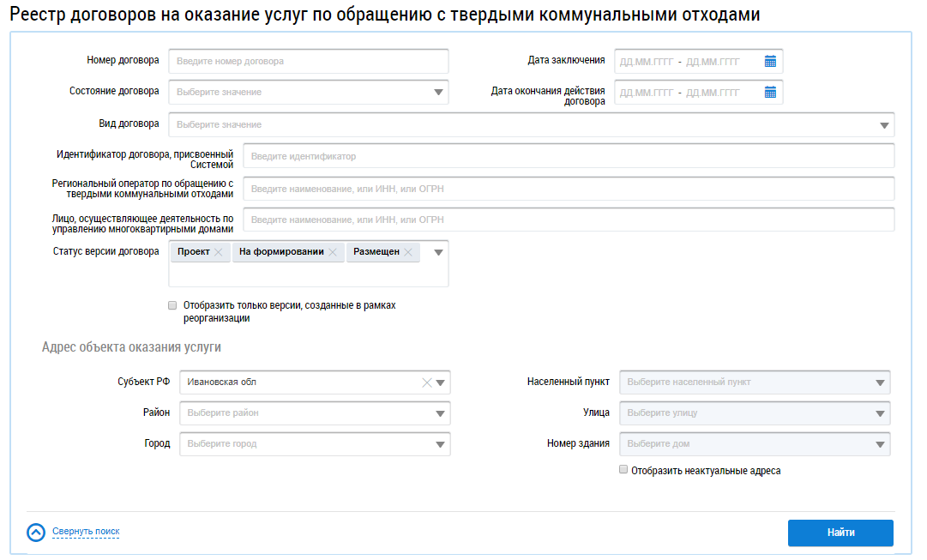
Task: Open calendar for Дата заключения
Action: pos(770,61)
